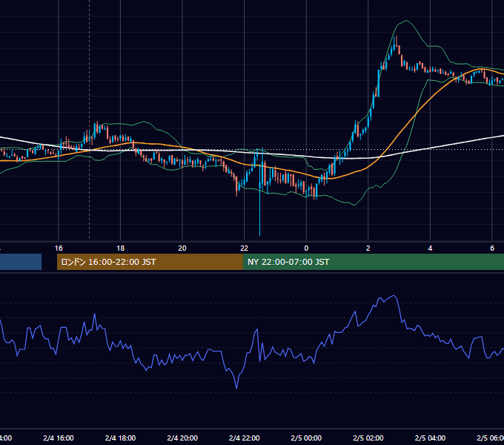Click the 2/5 04:00 label on oscillator axis

point(430,438)
